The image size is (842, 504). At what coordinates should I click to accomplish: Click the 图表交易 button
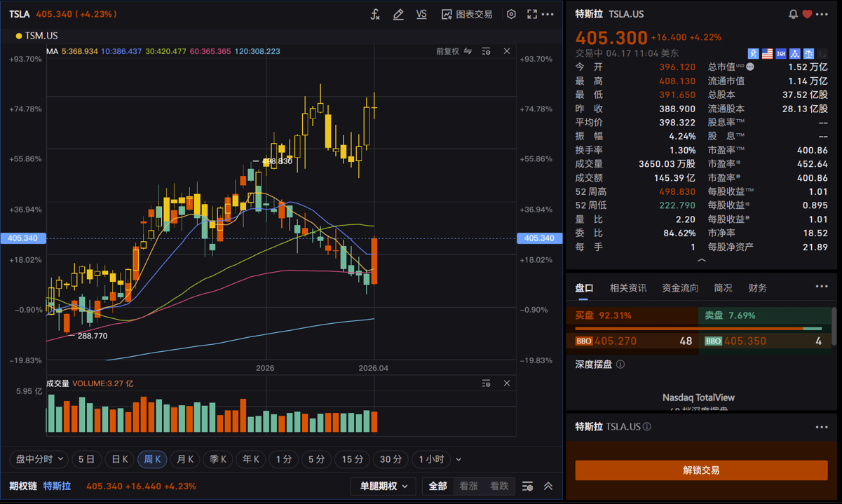pos(467,14)
